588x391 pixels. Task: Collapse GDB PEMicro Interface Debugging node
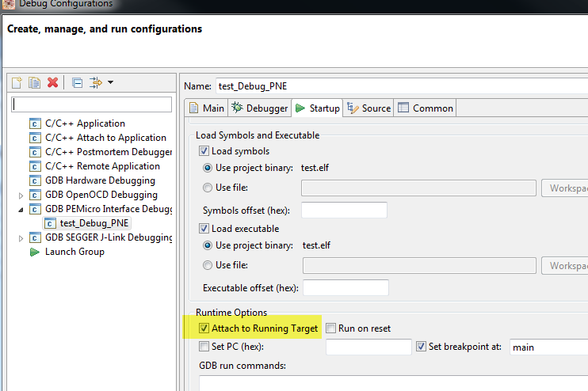coord(21,209)
